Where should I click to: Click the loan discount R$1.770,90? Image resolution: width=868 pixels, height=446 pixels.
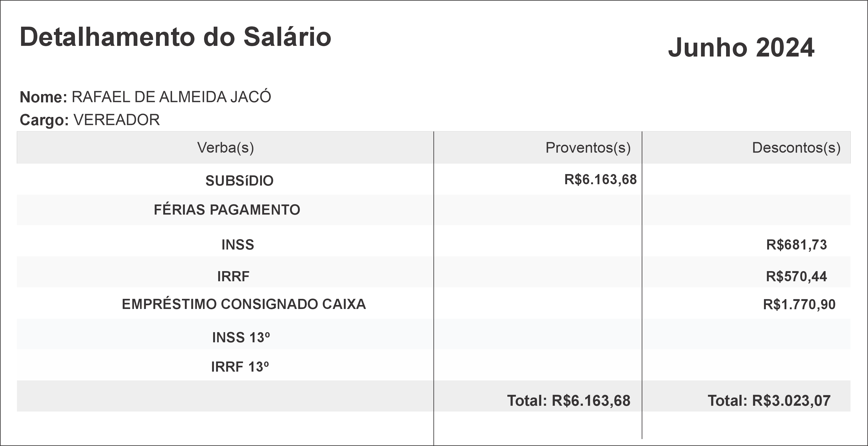click(x=799, y=304)
